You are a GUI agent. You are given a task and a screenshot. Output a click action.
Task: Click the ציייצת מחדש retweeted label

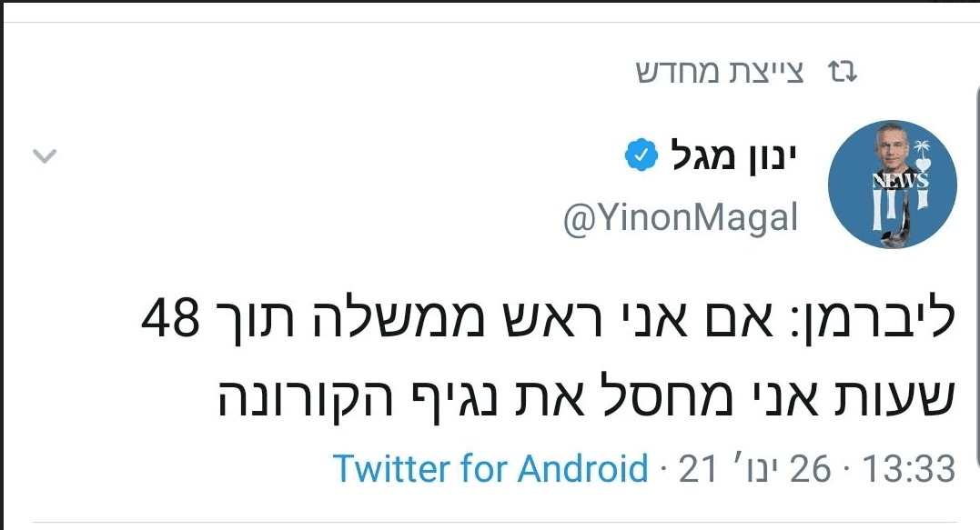pyautogui.click(x=719, y=72)
